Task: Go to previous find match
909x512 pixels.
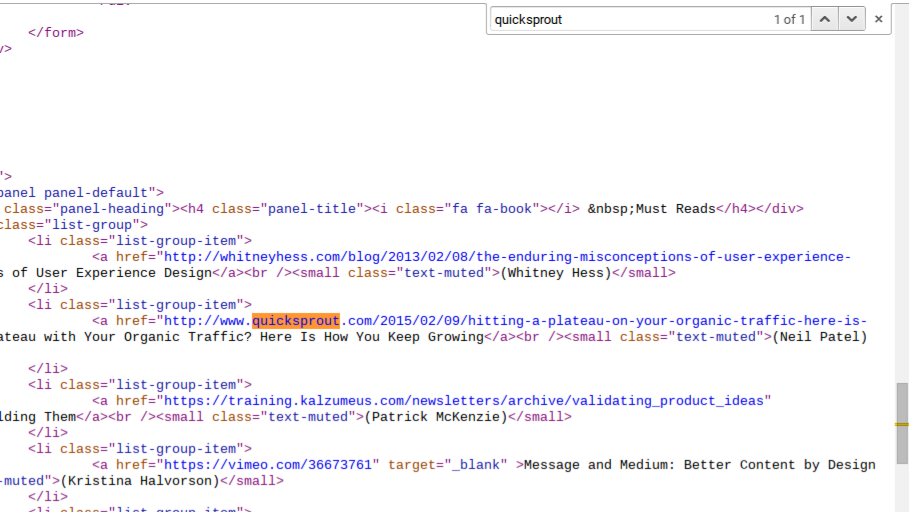Action: pyautogui.click(x=825, y=19)
